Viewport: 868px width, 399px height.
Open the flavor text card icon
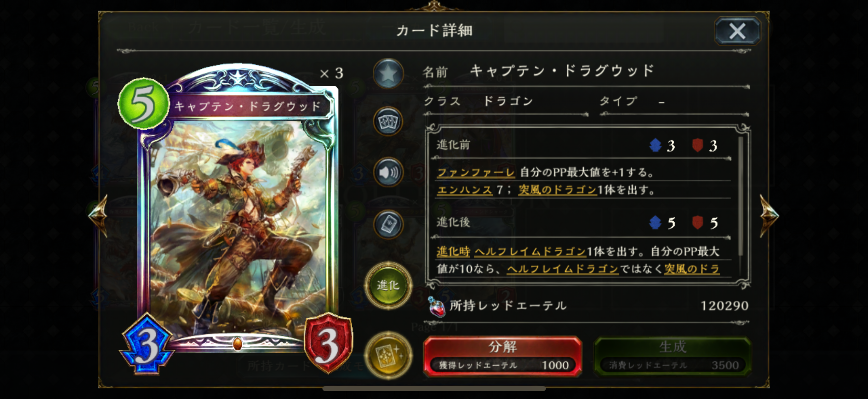[388, 225]
